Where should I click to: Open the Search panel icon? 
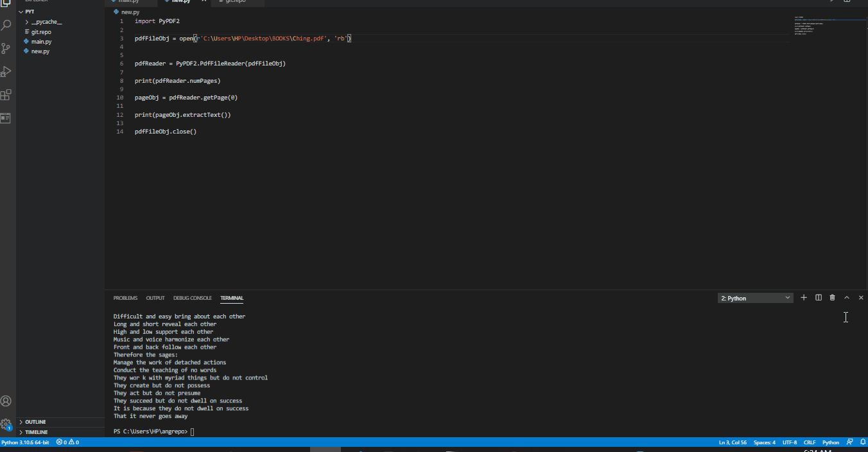click(6, 25)
